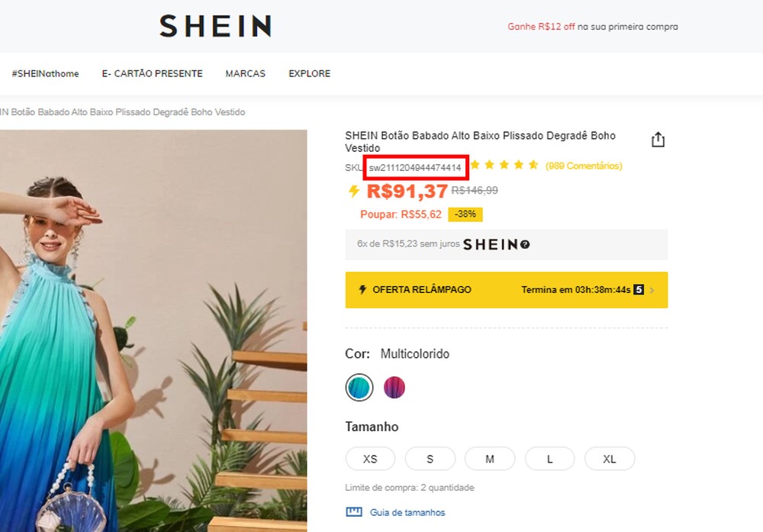Select size XL
This screenshot has width=763, height=532.
[610, 459]
